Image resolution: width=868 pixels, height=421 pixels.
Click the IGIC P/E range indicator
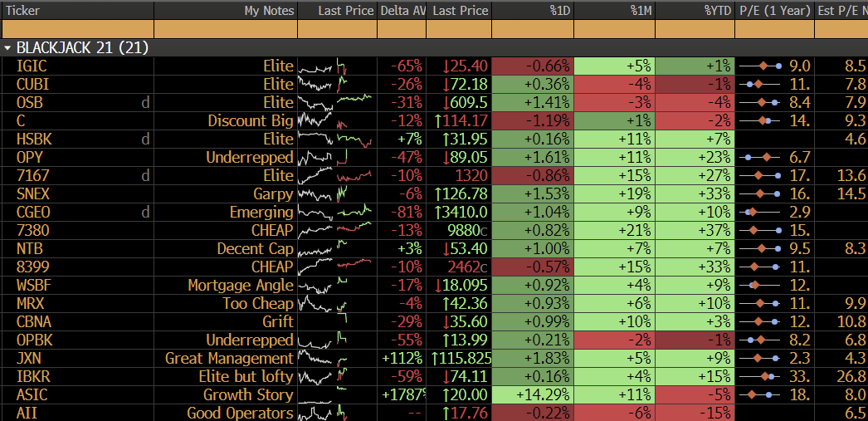pos(761,66)
